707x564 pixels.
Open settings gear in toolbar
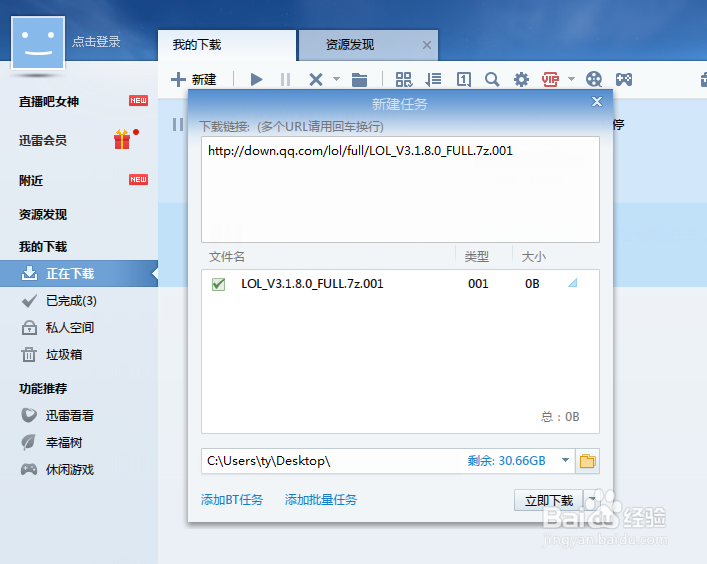(521, 80)
